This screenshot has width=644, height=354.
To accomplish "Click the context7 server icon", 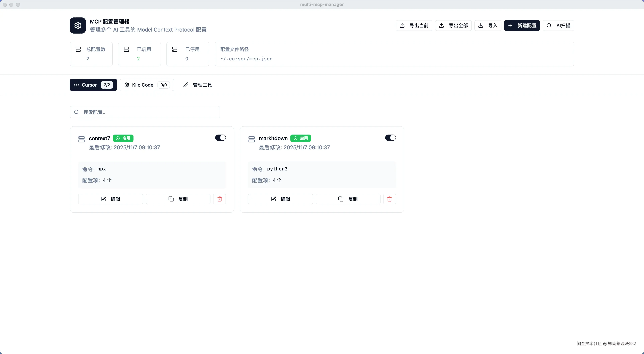I will (x=82, y=139).
